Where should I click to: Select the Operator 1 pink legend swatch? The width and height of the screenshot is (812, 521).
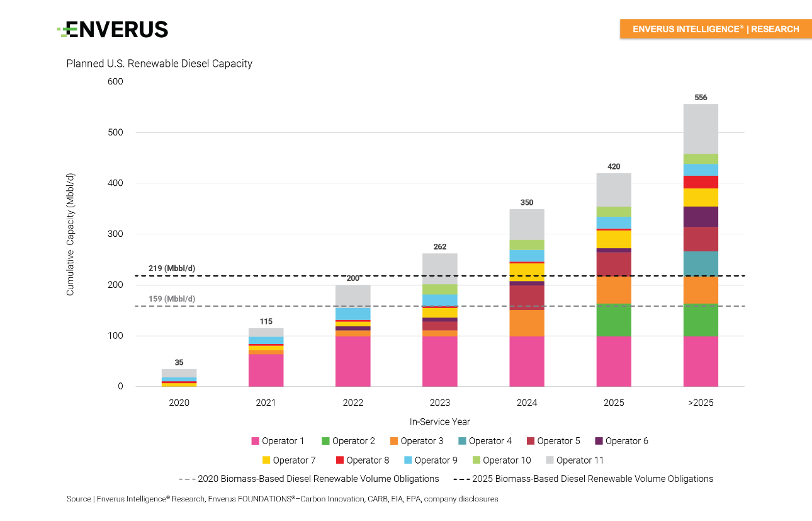[256, 440]
